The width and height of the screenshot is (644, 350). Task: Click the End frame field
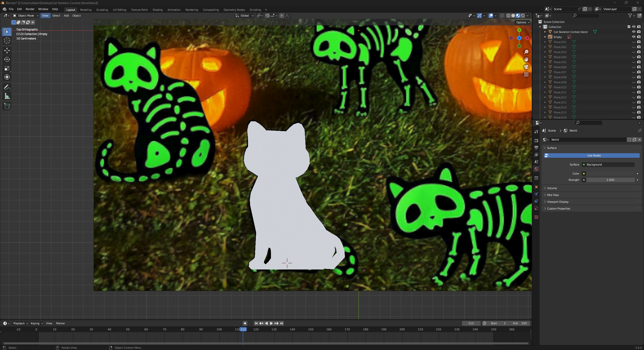pos(520,323)
